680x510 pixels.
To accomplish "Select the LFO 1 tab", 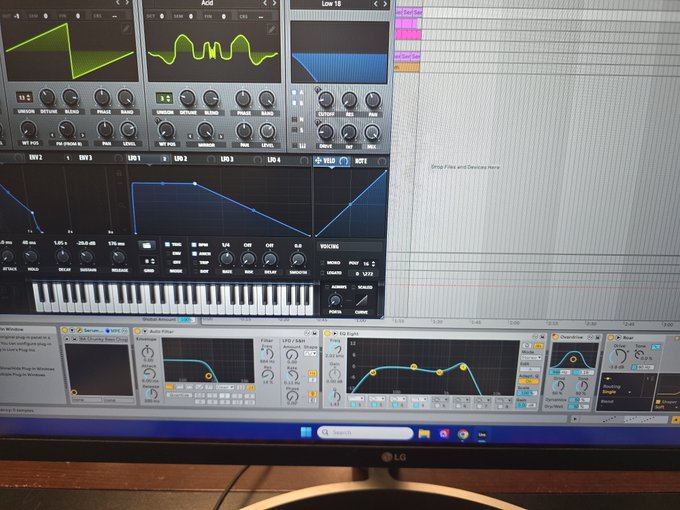I will [134, 158].
